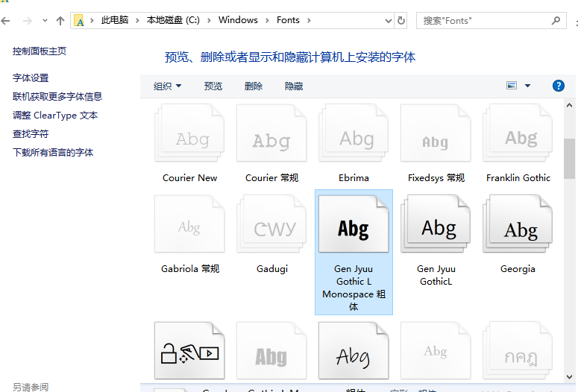Select the Gabriola 常规 font icon

click(x=189, y=224)
